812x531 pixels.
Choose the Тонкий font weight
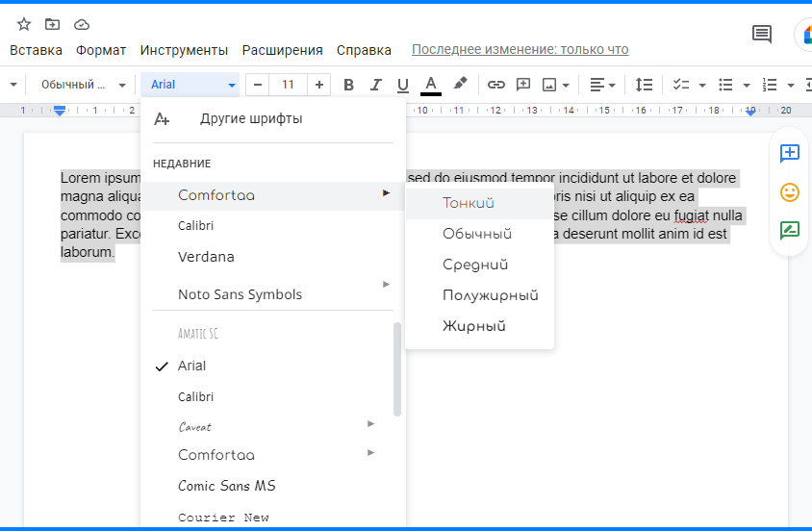pyautogui.click(x=479, y=203)
